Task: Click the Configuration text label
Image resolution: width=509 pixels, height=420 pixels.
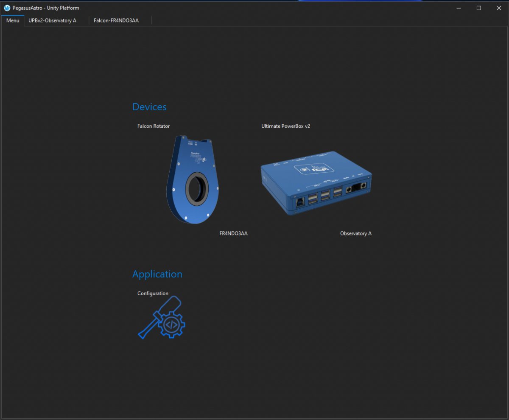Action: (153, 293)
